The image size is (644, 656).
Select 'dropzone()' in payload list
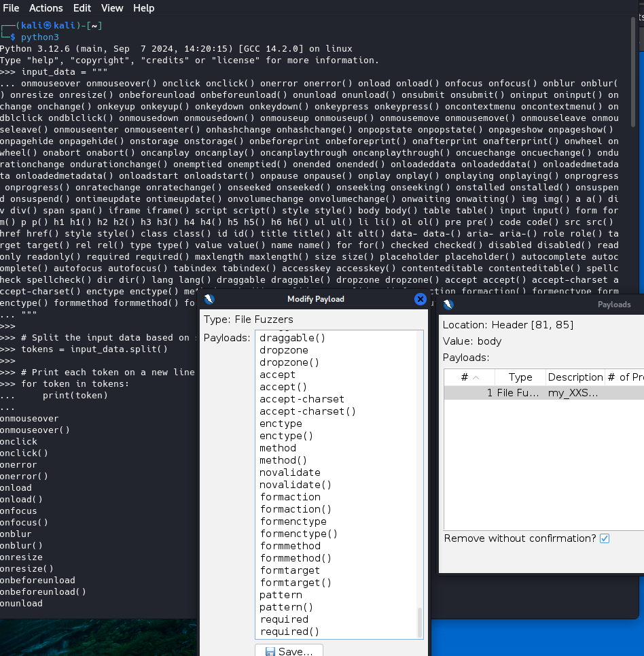(x=289, y=362)
